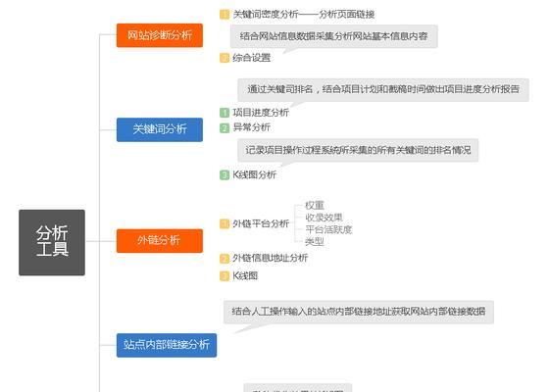The image size is (549, 392).
Task: Select the orange 网站诊断分析 node
Action: coord(160,35)
